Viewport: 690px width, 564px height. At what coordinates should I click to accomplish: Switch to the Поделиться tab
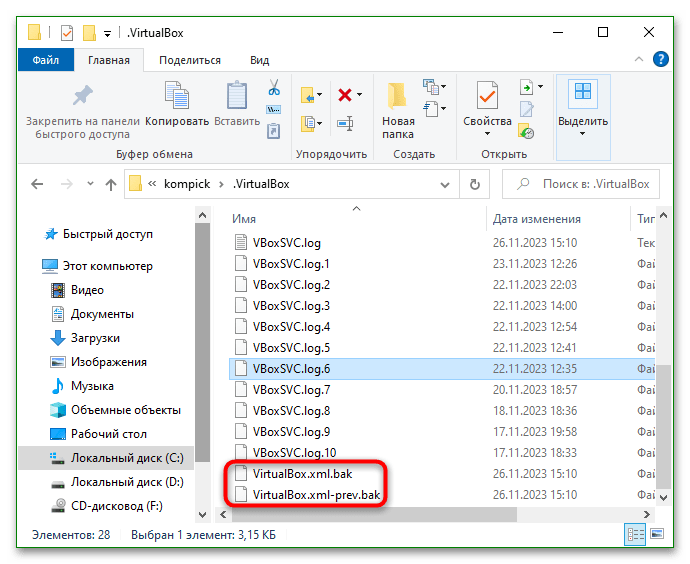pyautogui.click(x=190, y=60)
